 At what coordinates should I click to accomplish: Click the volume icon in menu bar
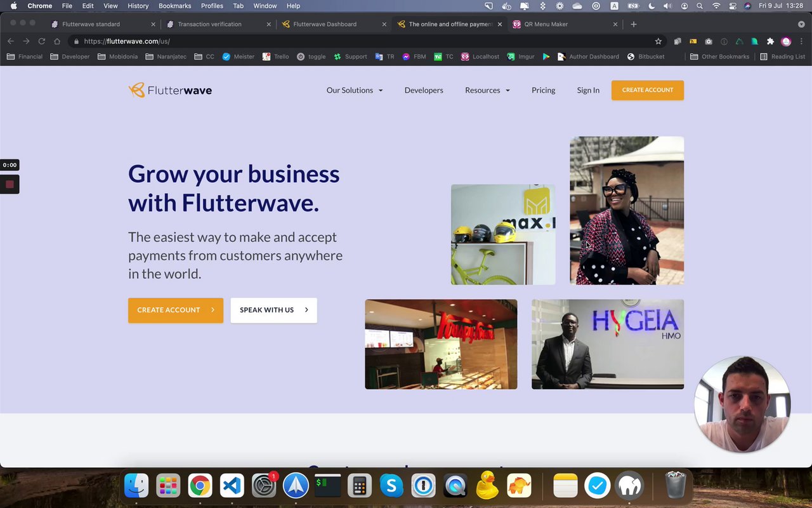coord(667,6)
